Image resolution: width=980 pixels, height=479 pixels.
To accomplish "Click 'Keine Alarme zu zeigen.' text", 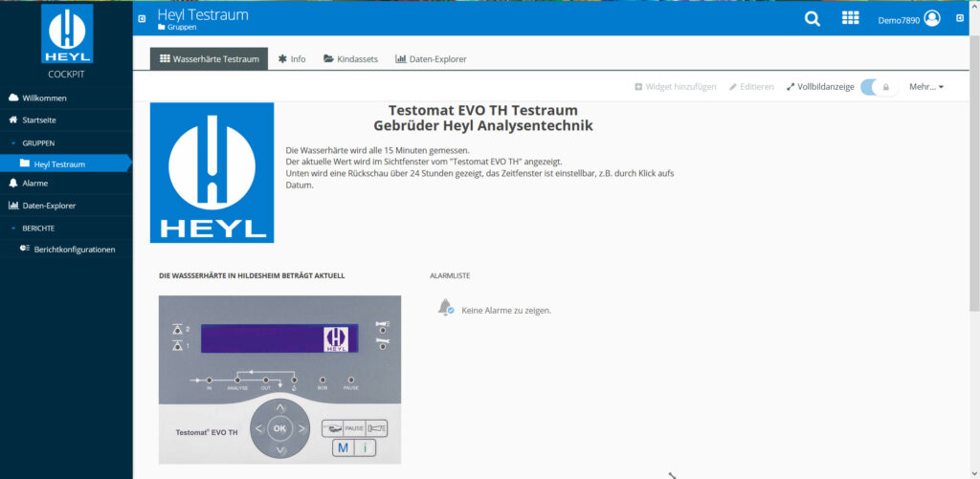I will pyautogui.click(x=506, y=311).
